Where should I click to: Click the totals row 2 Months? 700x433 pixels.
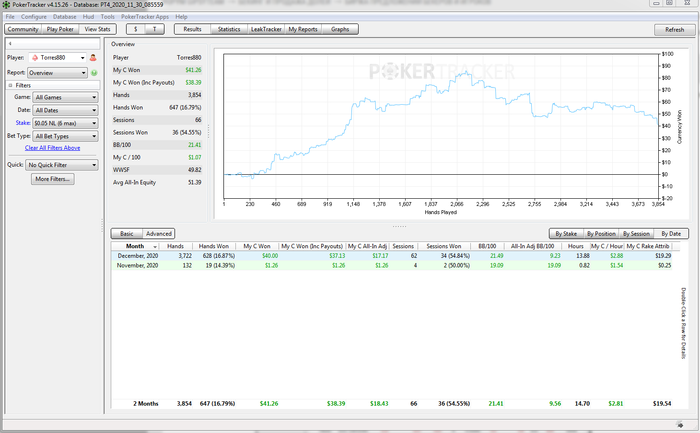tap(392, 404)
